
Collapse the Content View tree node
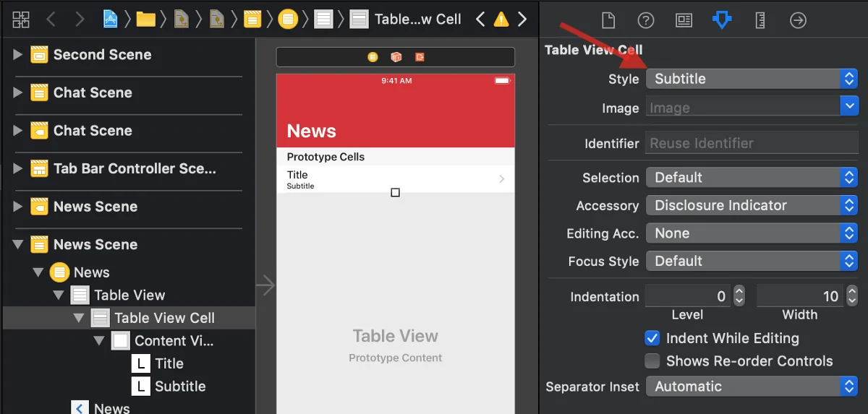99,340
